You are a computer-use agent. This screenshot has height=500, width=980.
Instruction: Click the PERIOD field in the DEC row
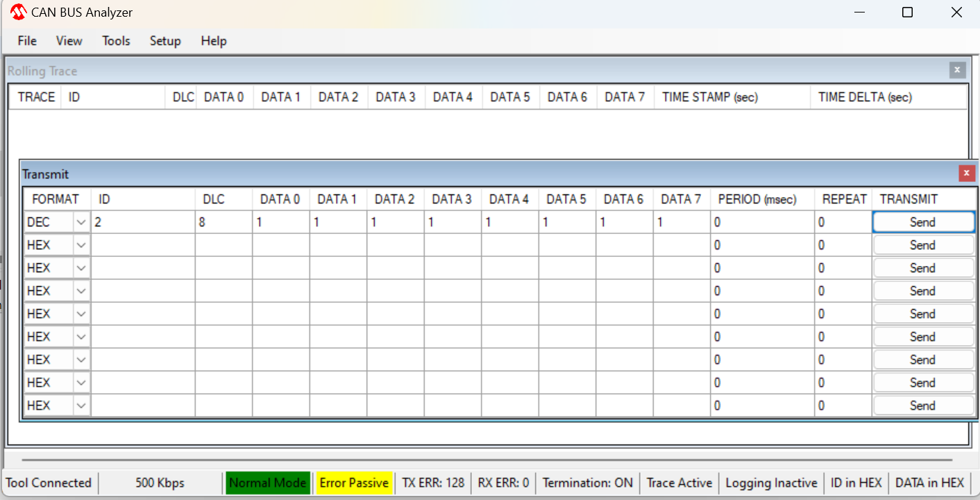point(763,222)
